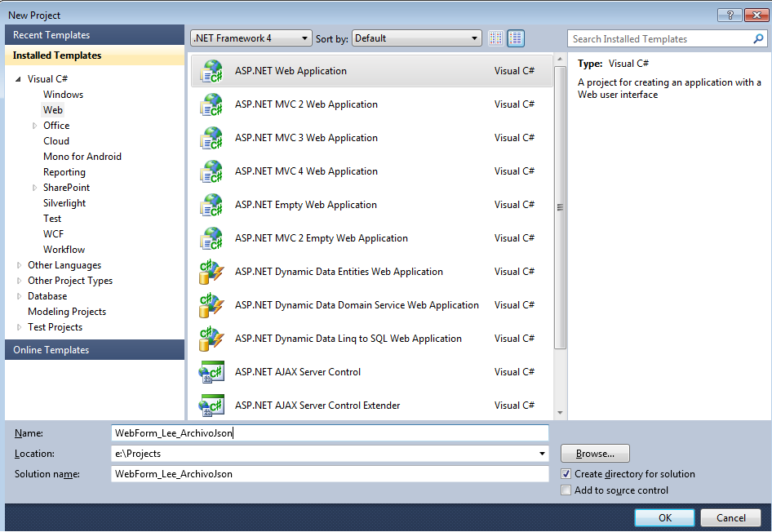
Task: Click the template list scrollbar thumb
Action: pyautogui.click(x=560, y=207)
